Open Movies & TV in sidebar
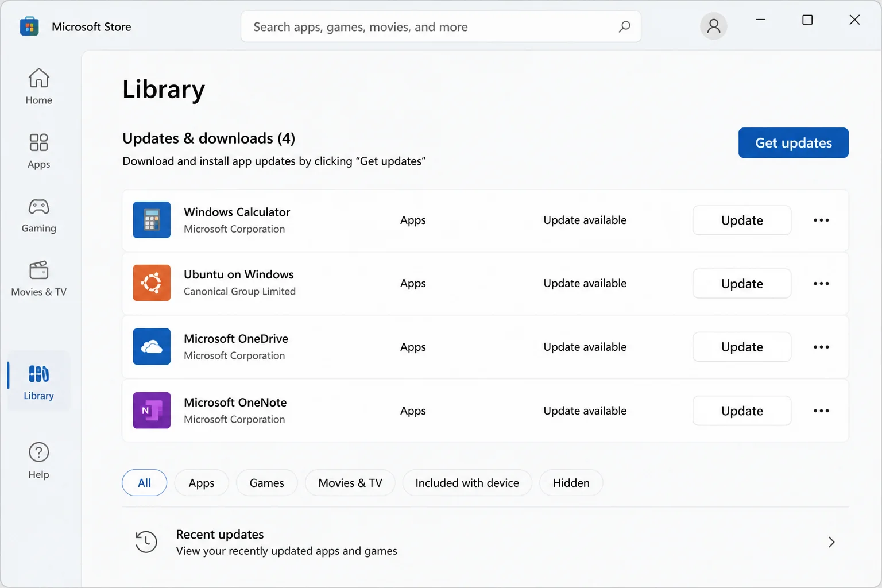 point(38,279)
